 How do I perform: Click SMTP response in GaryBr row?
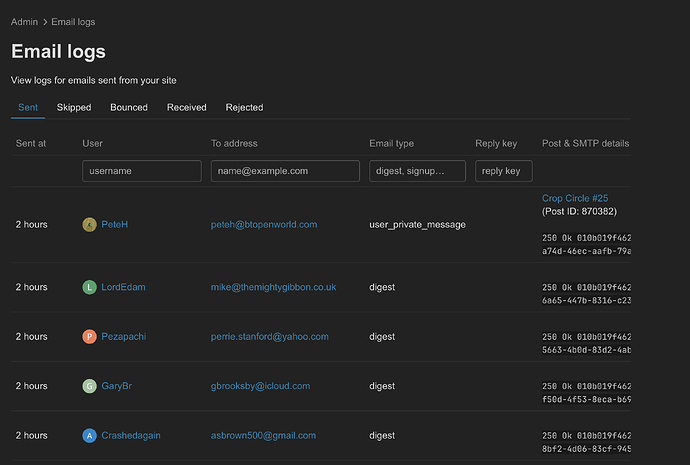pos(586,393)
